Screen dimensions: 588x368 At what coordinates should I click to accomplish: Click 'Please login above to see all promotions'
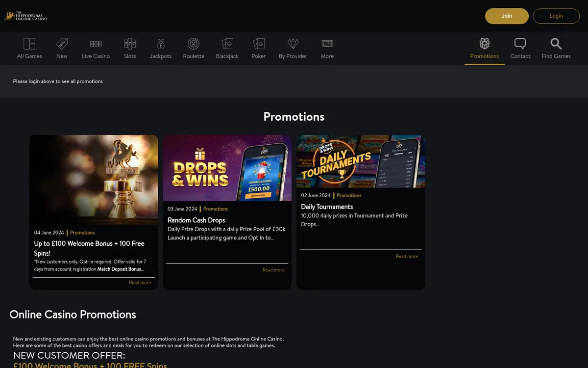coord(58,81)
